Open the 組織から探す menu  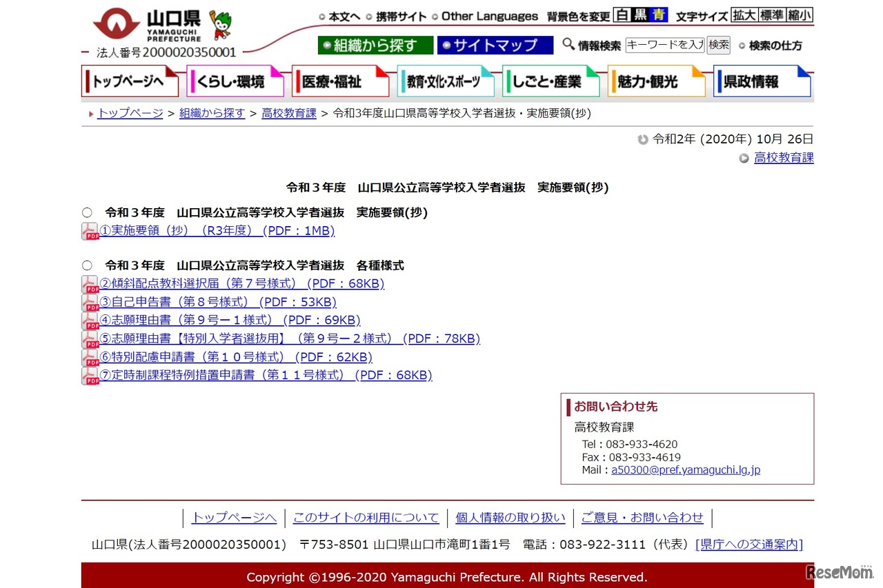point(375,44)
